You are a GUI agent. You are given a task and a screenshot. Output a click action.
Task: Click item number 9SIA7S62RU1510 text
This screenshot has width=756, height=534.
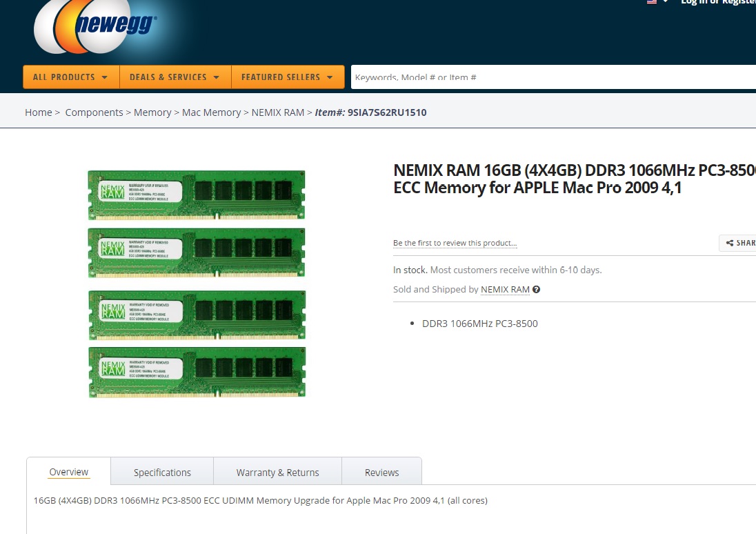click(387, 112)
